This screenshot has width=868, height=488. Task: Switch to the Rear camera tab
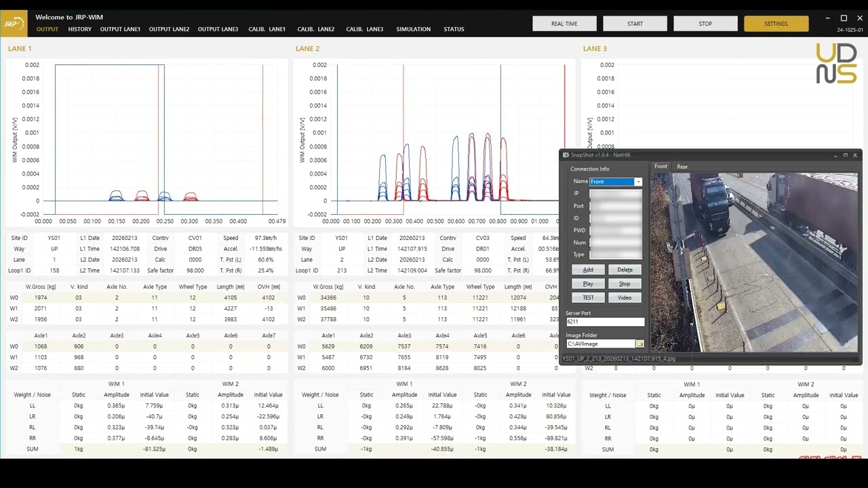tap(682, 167)
